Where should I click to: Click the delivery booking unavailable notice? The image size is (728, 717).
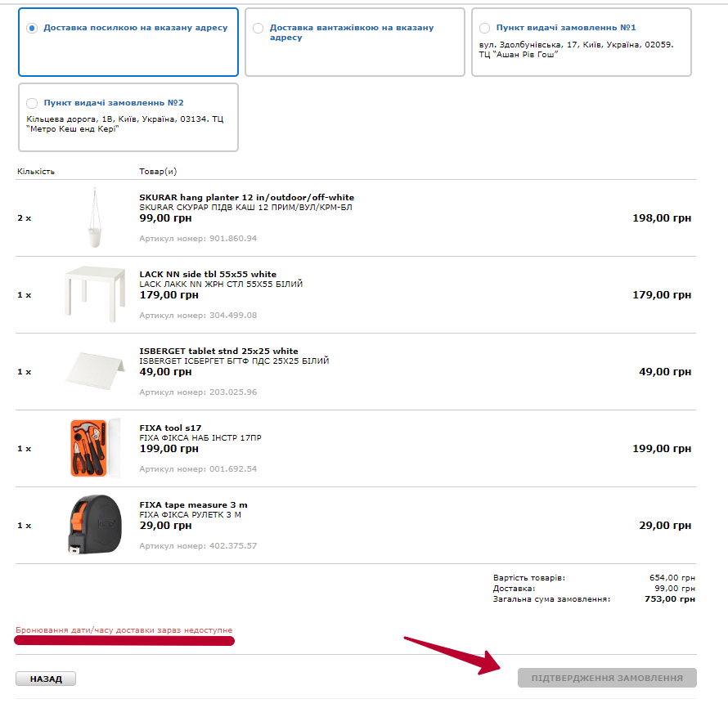[124, 630]
